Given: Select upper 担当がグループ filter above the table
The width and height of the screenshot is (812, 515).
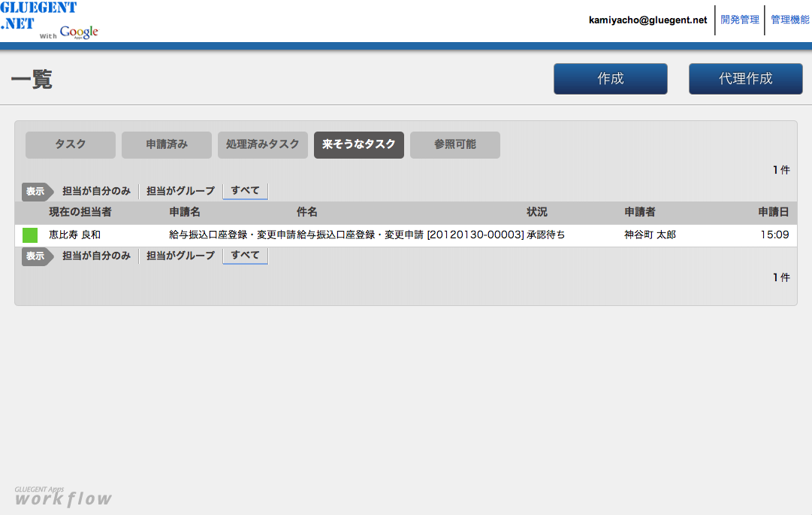Looking at the screenshot, I should [180, 191].
